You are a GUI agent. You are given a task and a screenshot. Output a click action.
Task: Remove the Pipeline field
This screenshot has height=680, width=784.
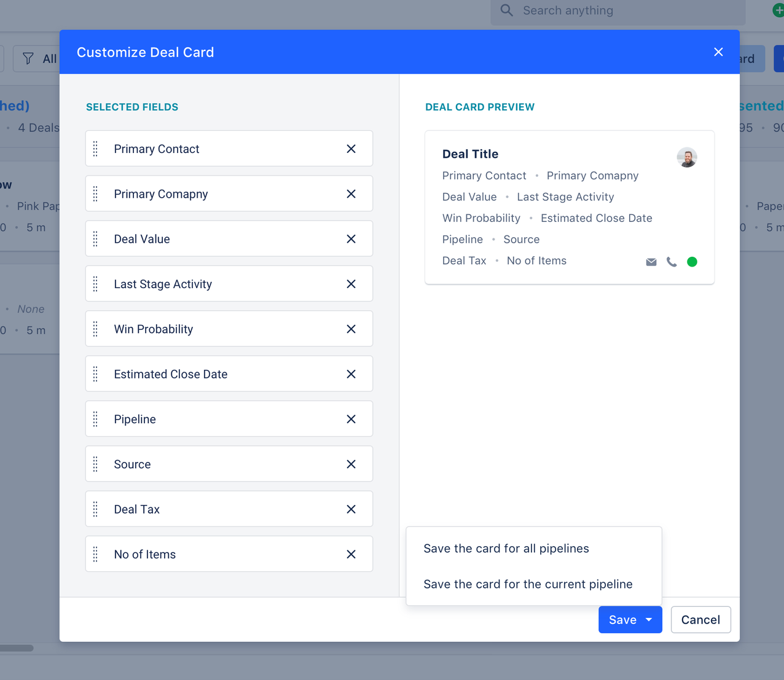(x=351, y=419)
